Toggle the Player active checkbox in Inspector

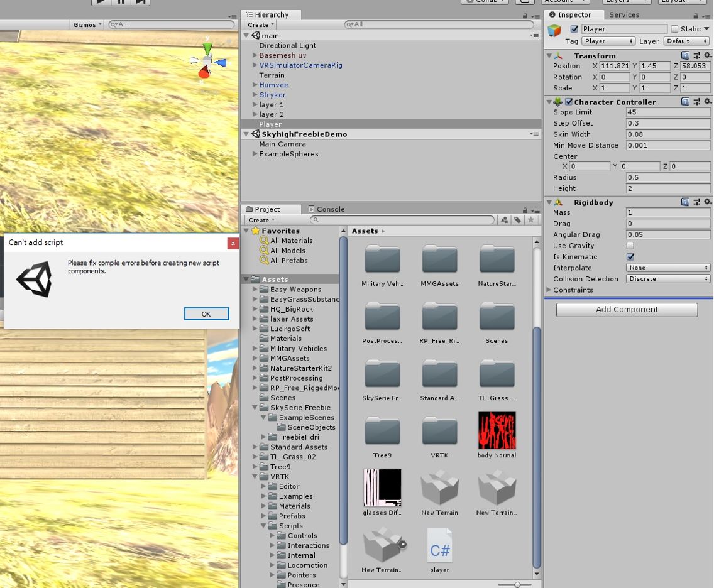[x=574, y=28]
